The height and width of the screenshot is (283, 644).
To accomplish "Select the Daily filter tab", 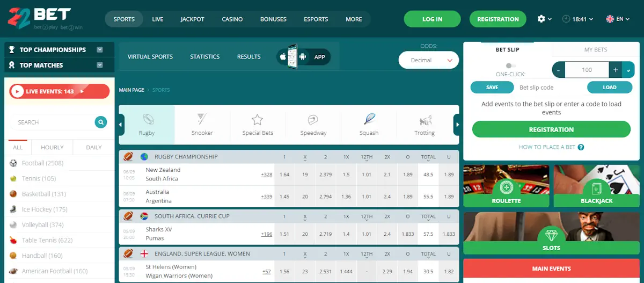I will pos(94,147).
